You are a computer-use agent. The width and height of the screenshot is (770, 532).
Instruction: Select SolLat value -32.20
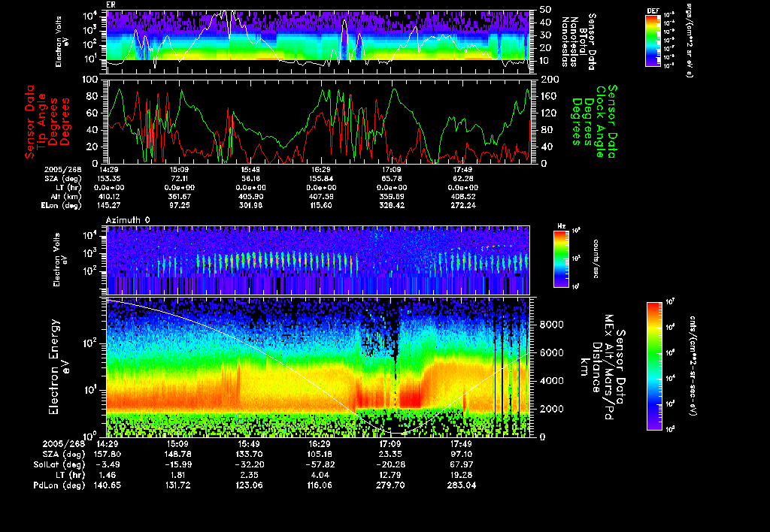tap(250, 464)
